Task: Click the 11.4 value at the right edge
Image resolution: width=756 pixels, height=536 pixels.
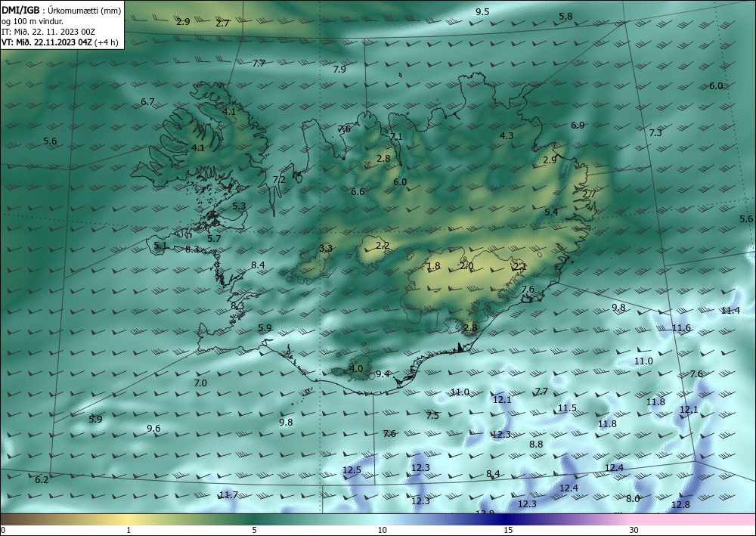Action: coord(730,311)
